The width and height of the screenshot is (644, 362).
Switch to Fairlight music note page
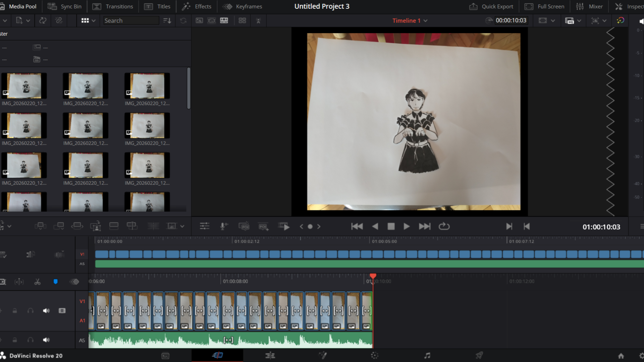point(427,356)
